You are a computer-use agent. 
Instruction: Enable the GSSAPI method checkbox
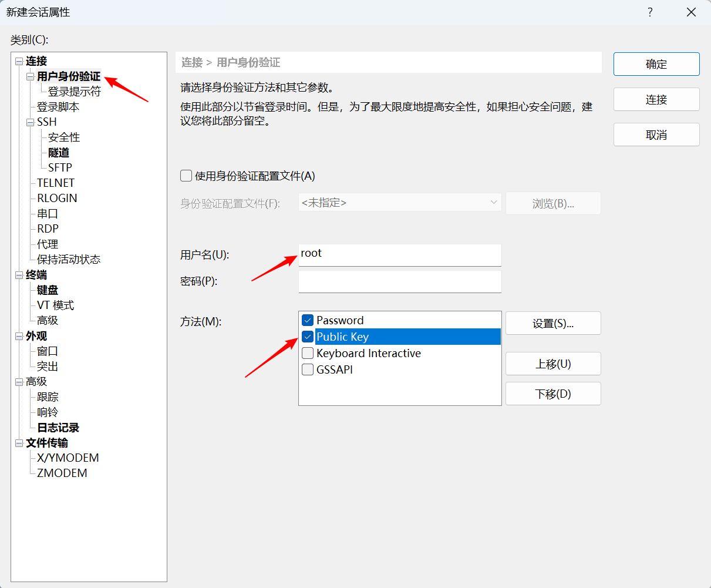307,369
